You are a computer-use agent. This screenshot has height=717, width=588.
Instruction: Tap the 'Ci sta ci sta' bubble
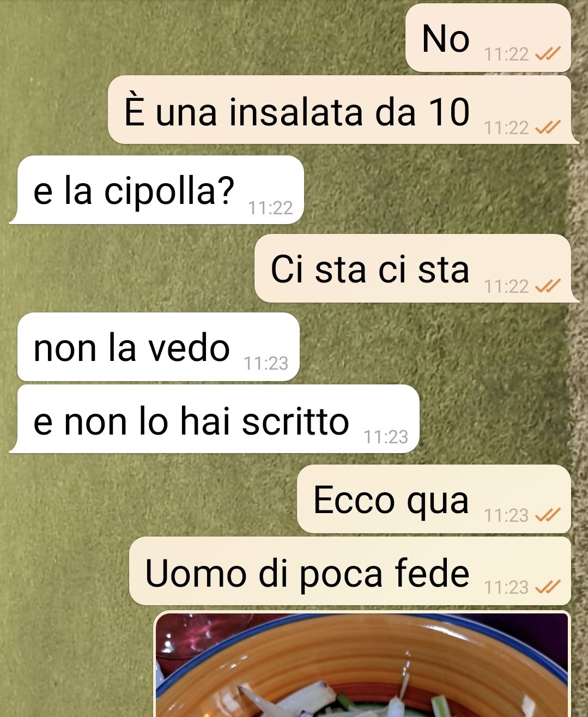pyautogui.click(x=417, y=268)
